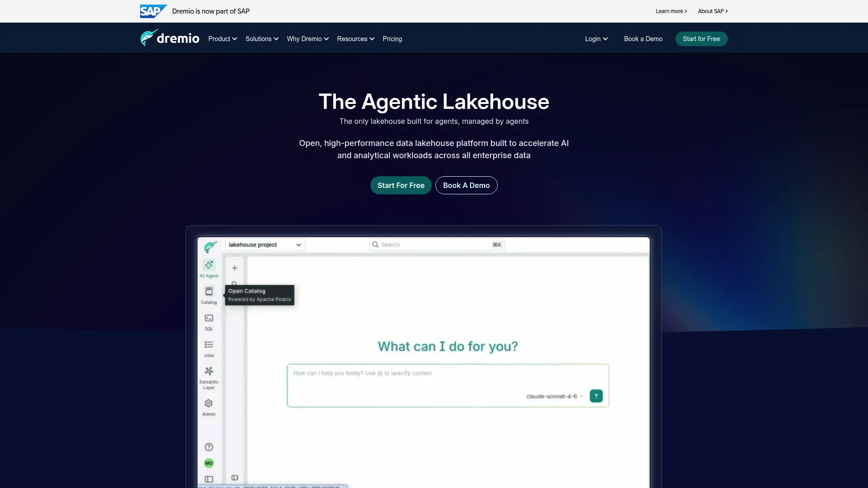Click the narwhal logo inside app preview
The image size is (868, 488).
(211, 247)
